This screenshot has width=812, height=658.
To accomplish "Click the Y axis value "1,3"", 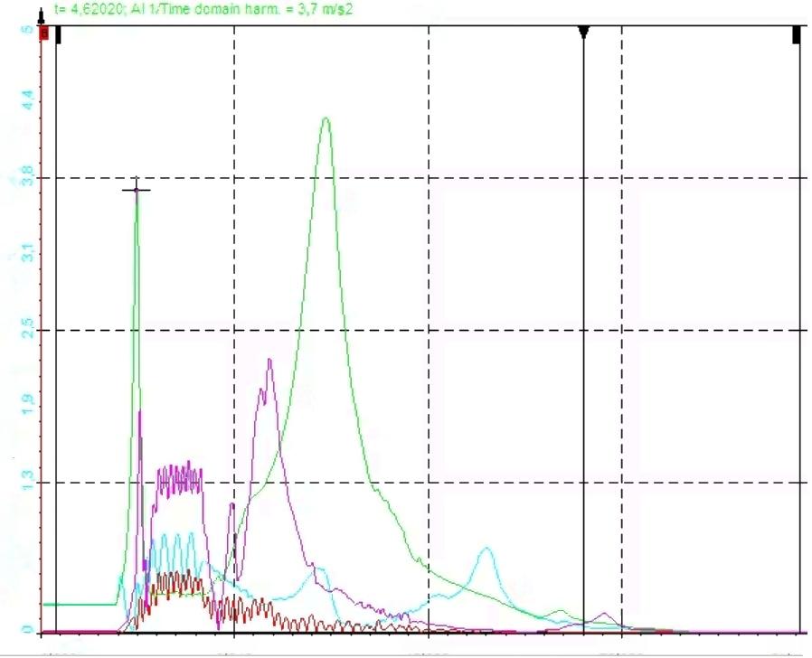I will point(27,481).
